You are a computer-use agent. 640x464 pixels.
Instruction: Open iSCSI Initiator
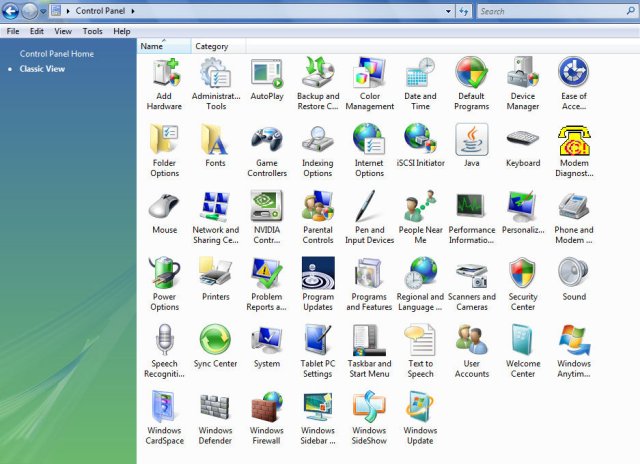[x=420, y=146]
